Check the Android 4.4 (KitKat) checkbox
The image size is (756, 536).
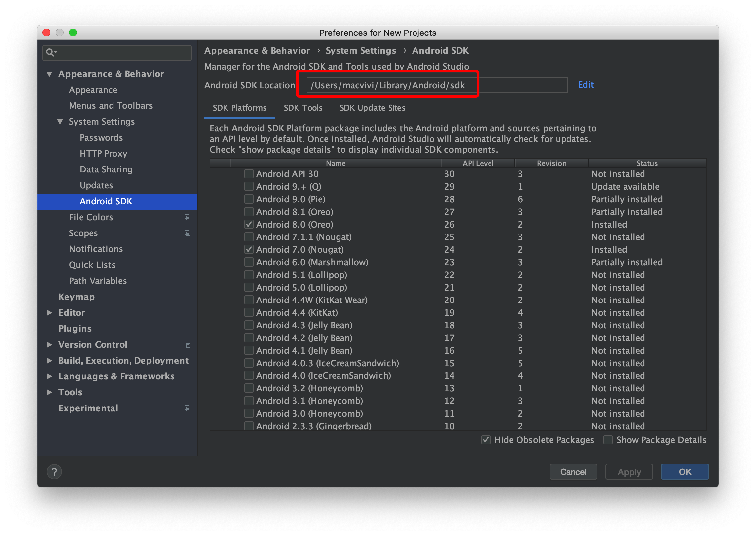(x=249, y=312)
